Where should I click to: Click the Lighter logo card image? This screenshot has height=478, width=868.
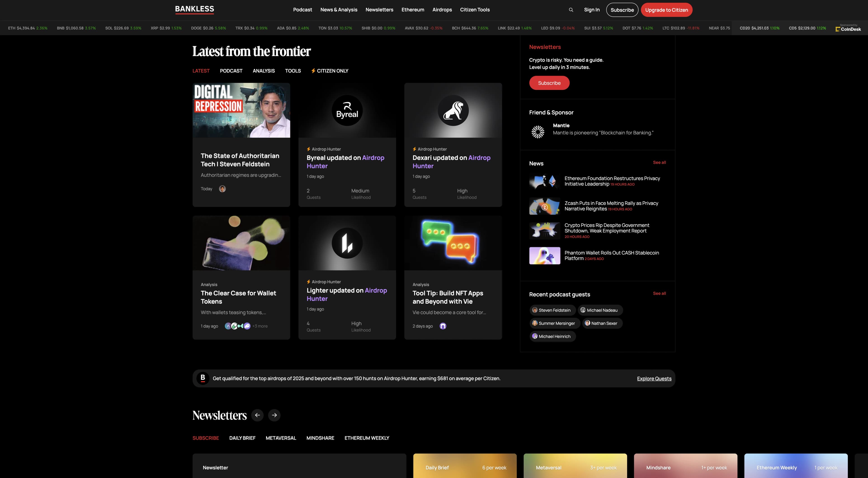347,243
